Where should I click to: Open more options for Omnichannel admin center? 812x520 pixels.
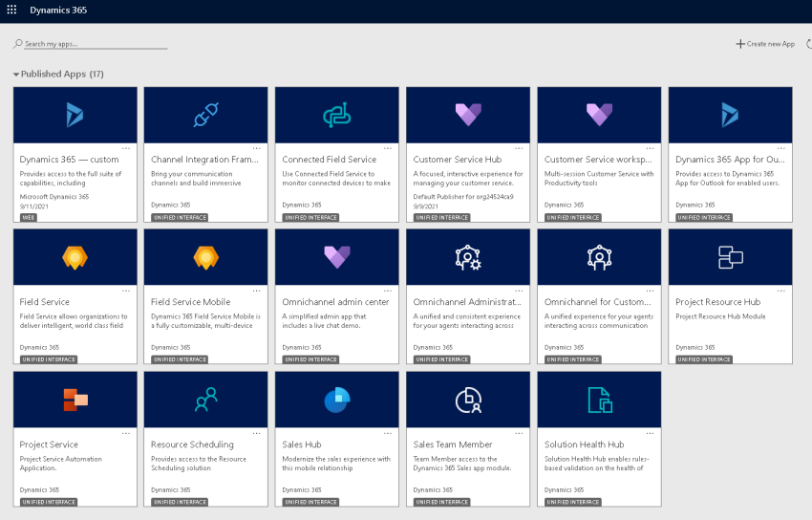click(387, 292)
